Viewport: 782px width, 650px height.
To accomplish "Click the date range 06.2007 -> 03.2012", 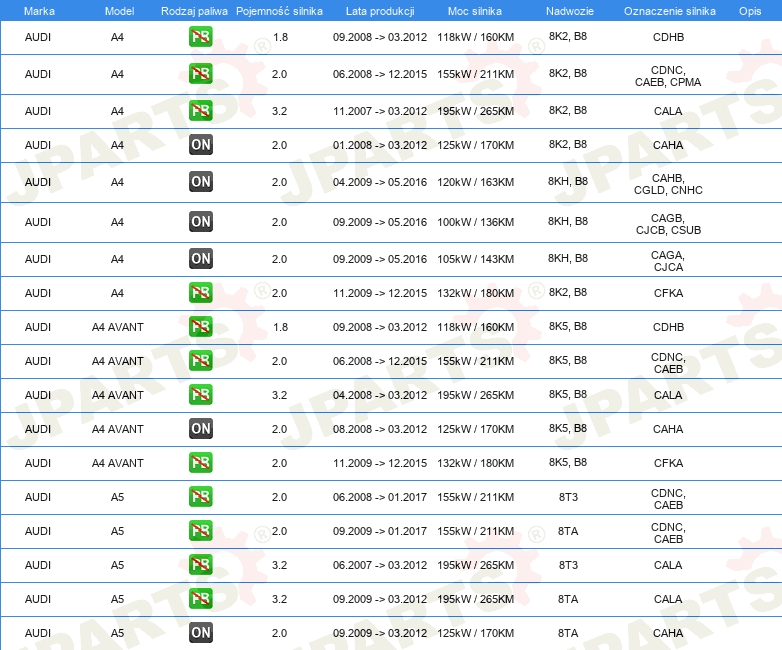I will 380,565.
